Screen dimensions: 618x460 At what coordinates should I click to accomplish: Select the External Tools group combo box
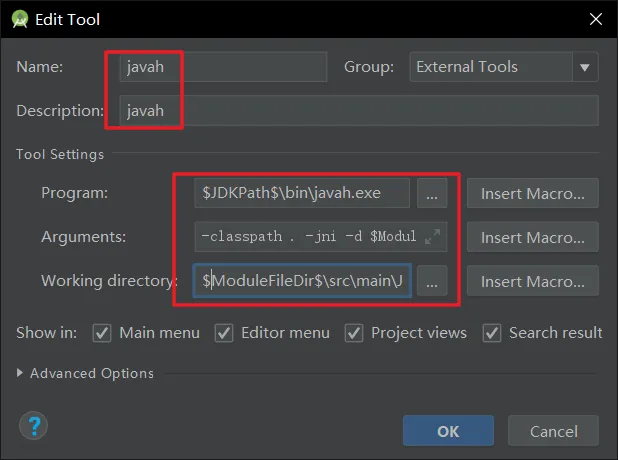(490, 68)
